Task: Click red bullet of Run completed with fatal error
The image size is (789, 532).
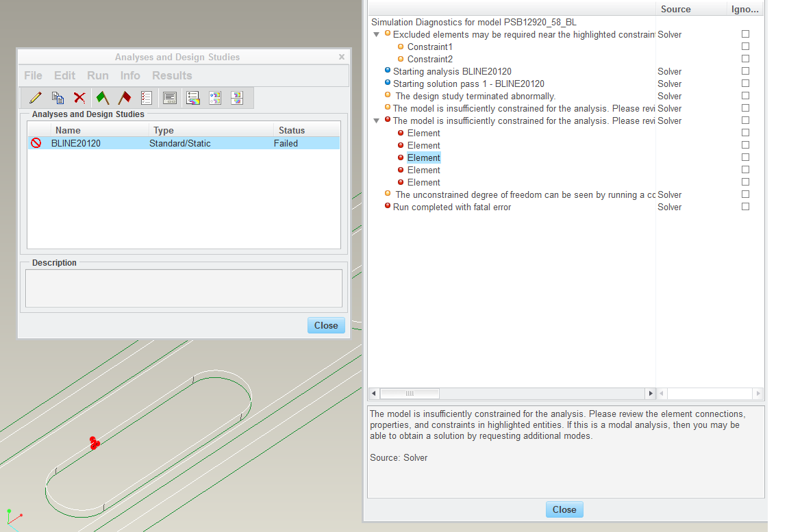Action: [388, 205]
